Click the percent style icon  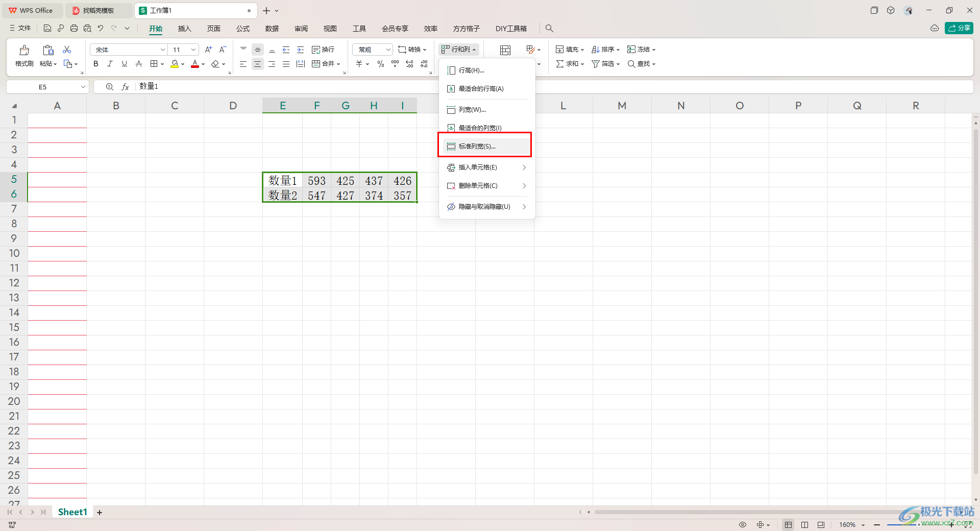click(x=380, y=64)
